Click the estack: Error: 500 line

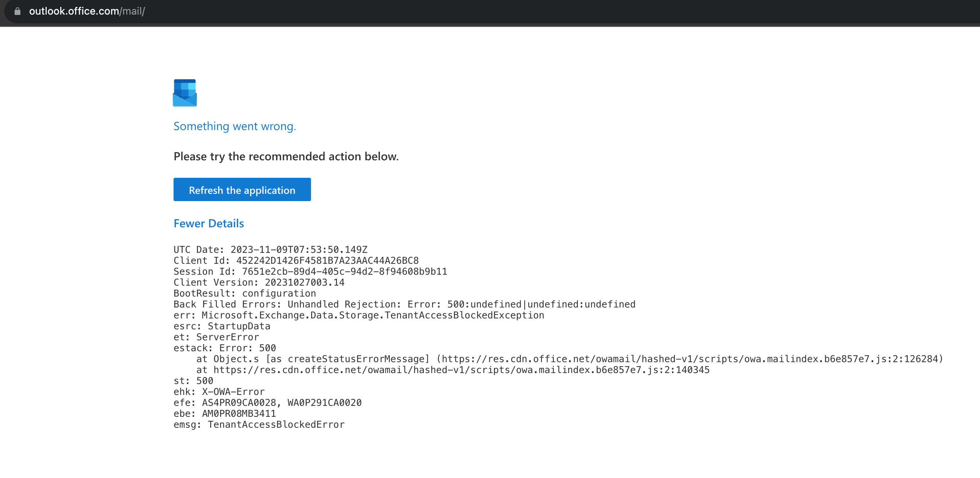click(x=225, y=348)
